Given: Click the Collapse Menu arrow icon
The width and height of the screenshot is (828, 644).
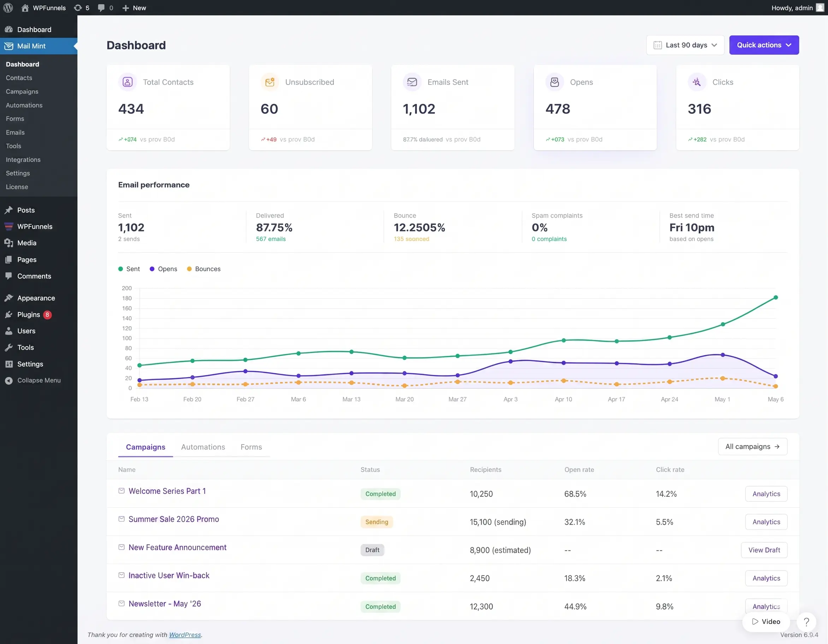Looking at the screenshot, I should (9, 381).
